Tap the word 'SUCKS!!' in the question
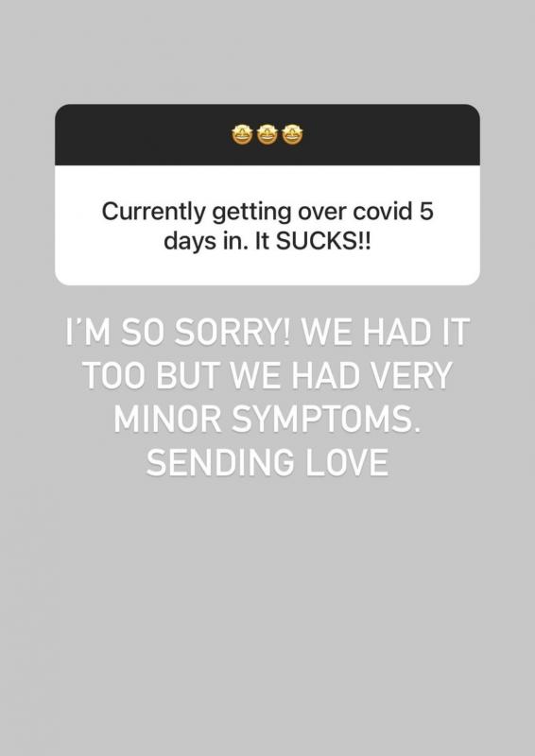 pos(323,241)
